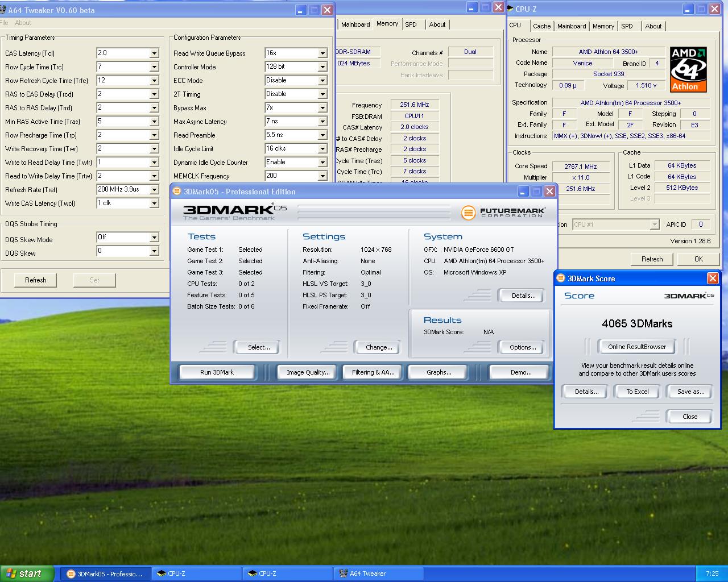Switch to the Mainboard tab in right CPU-Z
The image size is (728, 582).
point(572,26)
